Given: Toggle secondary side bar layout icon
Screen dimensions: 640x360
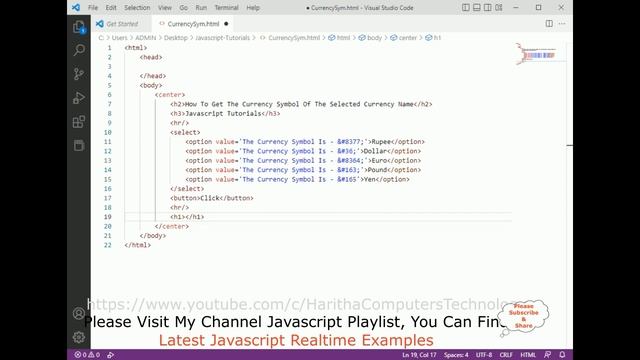Looking at the screenshot, I should [x=487, y=7].
